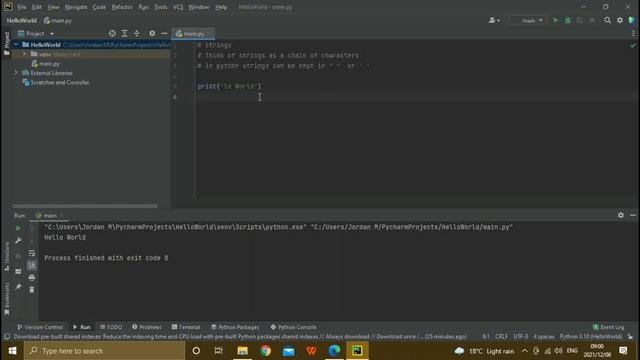Click the user account icon in the toolbar

coord(494,20)
